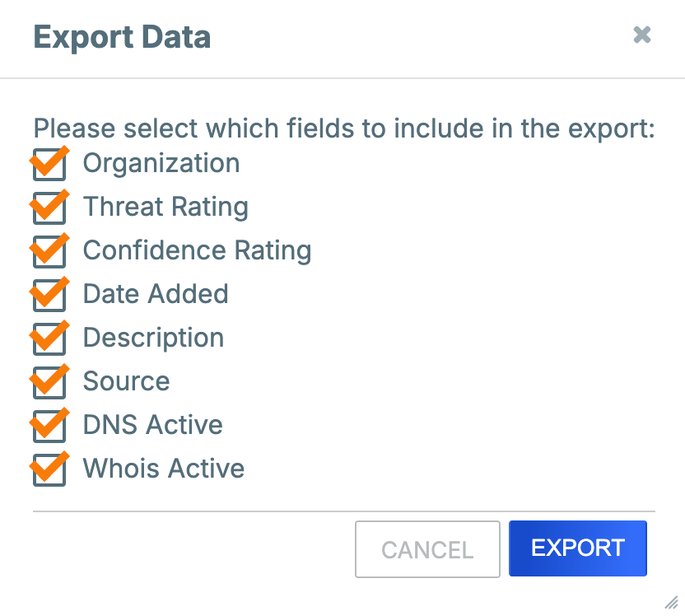This screenshot has height=616, width=685.
Task: Uncheck the Organization checkbox
Action: pyautogui.click(x=49, y=164)
